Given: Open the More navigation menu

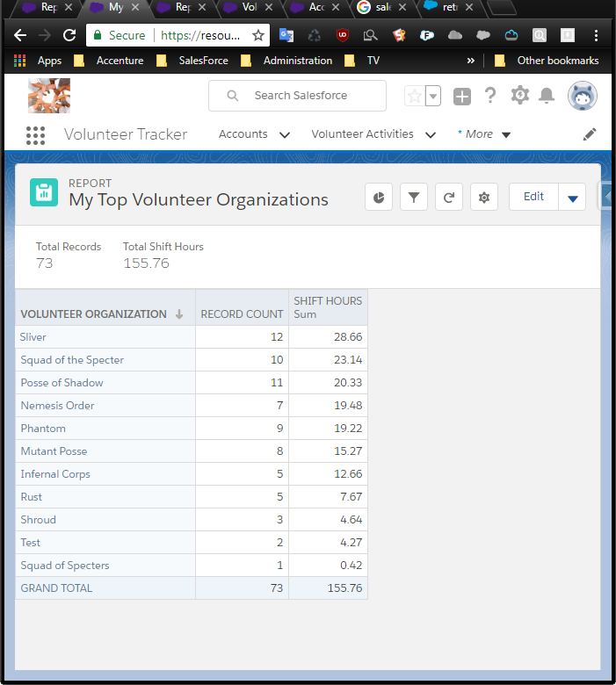Looking at the screenshot, I should click(484, 134).
